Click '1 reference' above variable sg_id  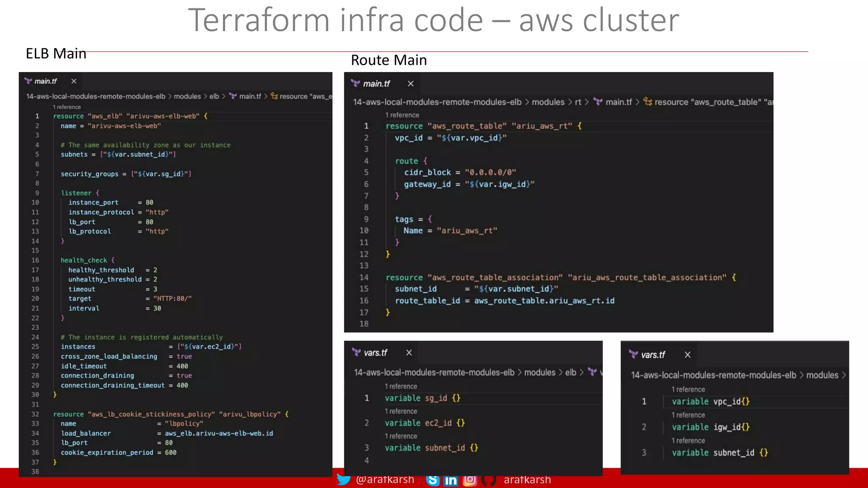pos(401,386)
